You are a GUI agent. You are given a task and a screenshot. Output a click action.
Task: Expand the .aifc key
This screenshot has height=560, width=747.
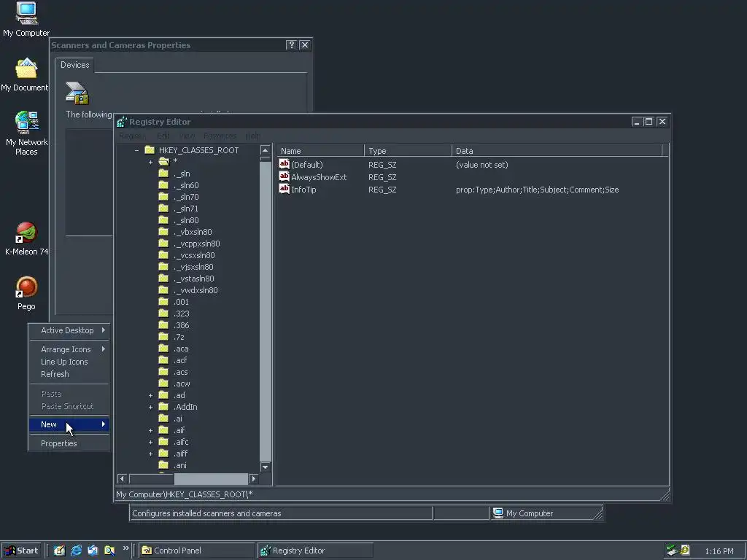150,442
